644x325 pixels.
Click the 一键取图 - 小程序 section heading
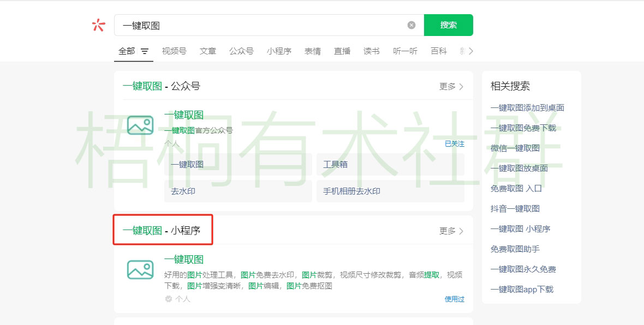point(162,231)
